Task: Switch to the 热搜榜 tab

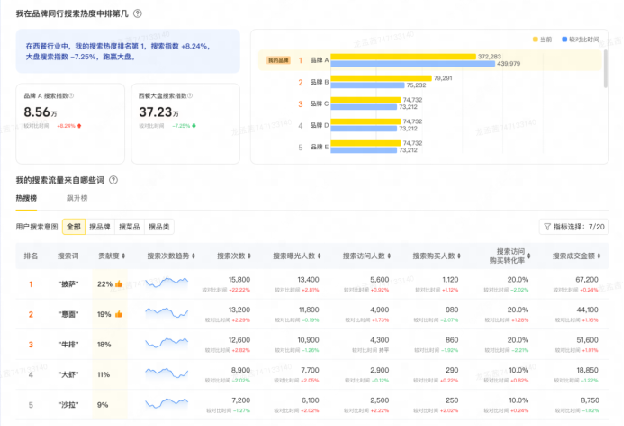Action: pos(27,199)
